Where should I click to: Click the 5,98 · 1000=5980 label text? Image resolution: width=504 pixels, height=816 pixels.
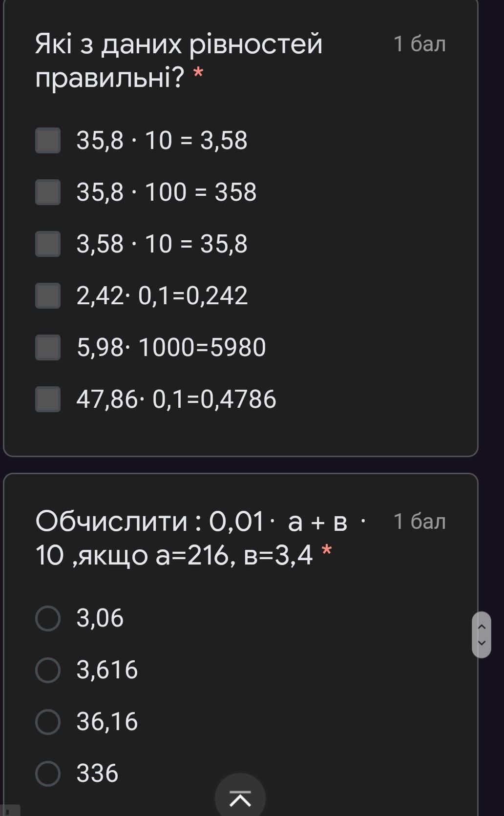pyautogui.click(x=171, y=347)
